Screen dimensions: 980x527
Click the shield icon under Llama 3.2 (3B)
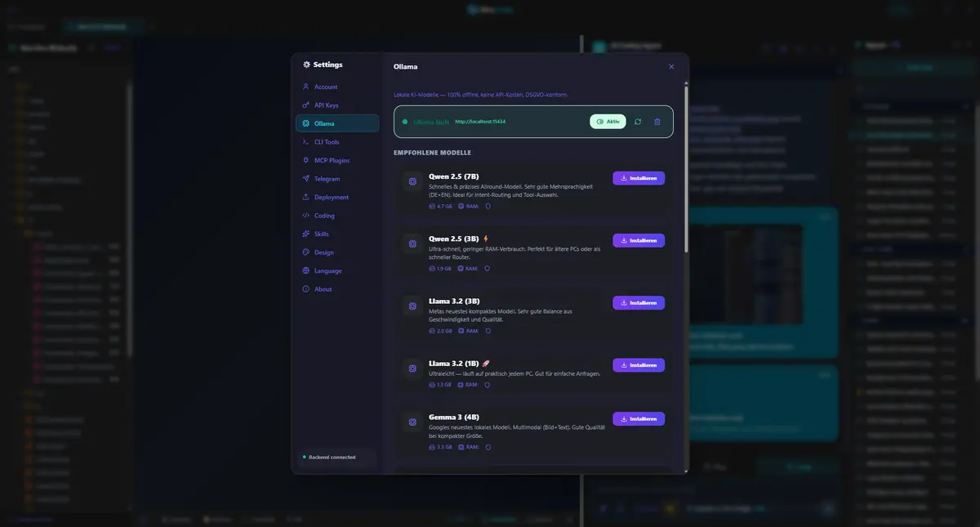click(488, 331)
